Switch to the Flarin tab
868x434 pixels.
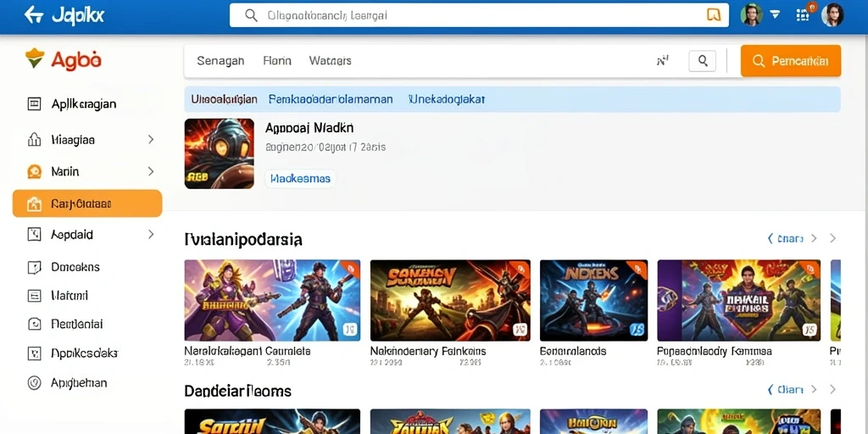[277, 61]
